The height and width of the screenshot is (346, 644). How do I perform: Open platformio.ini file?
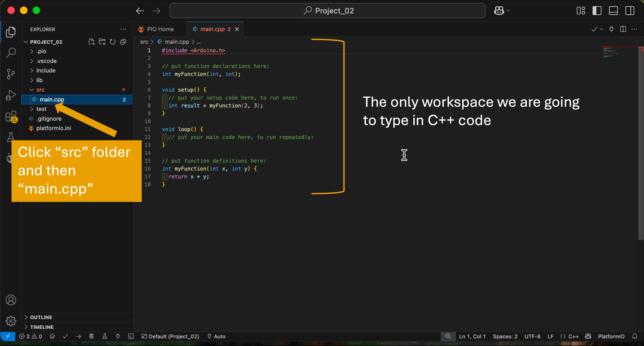click(x=77, y=128)
